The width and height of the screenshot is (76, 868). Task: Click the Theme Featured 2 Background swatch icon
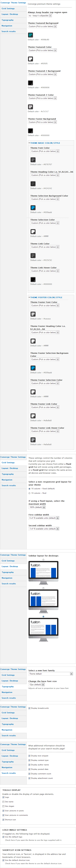click(30, 83)
